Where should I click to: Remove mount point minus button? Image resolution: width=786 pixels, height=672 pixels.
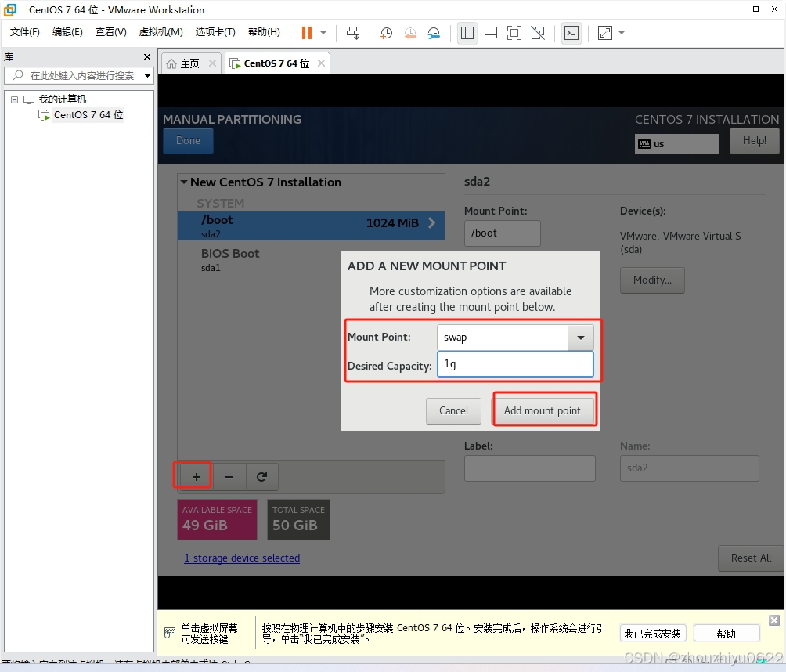coord(229,477)
